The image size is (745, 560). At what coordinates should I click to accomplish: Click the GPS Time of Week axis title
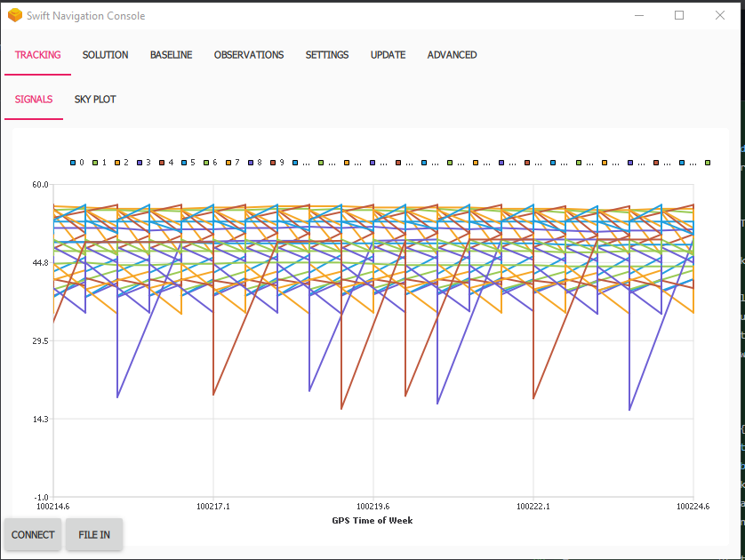[x=372, y=521]
